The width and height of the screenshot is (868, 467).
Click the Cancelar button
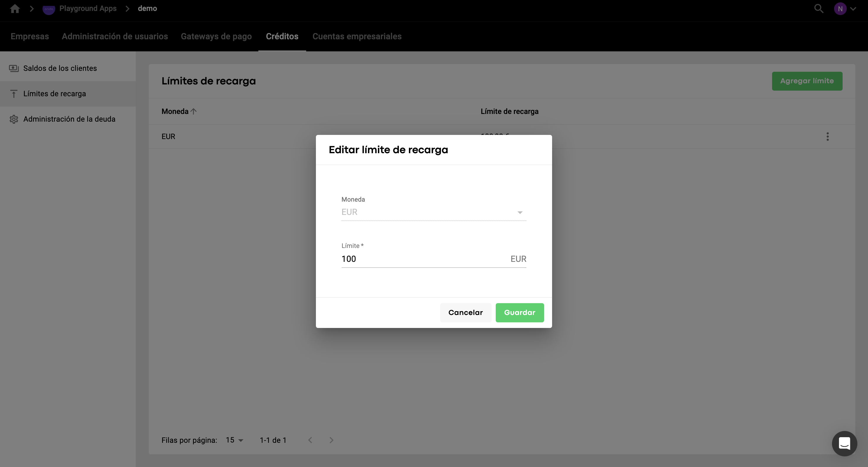point(465,313)
